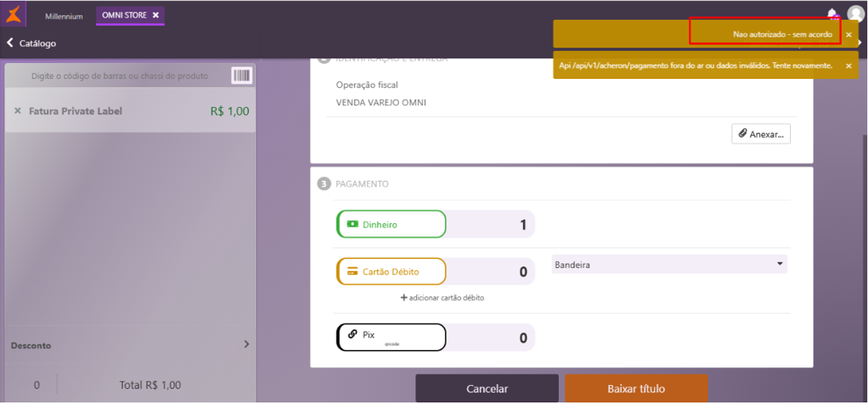Dismiss the 'Nao autorizado' notification
Viewport: 868px width, 404px height.
click(849, 34)
